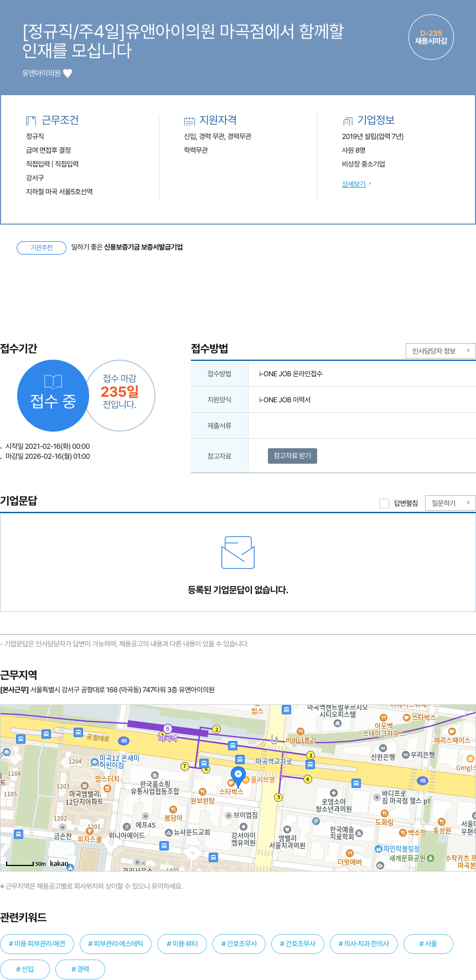Click the heart favorite icon next to 유앤아이의원
Viewport: 476px width, 980px height.
pos(68,73)
